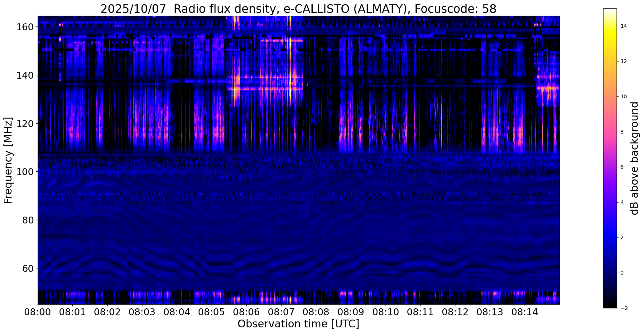Click the 'Frequency [MHz]' y-axis label
The image size is (644, 333).
pos(8,160)
